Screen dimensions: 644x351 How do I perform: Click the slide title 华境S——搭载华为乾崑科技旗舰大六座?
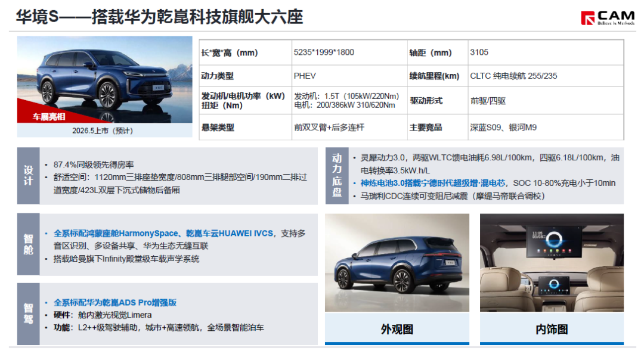point(159,17)
